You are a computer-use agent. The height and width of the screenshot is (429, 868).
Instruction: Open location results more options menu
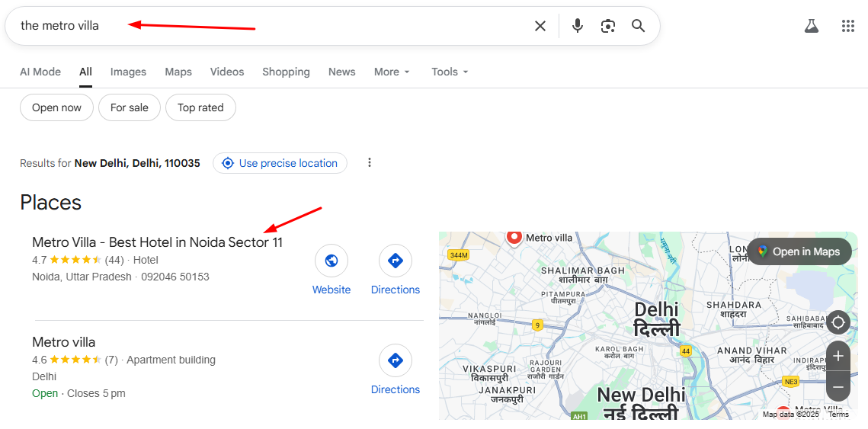[370, 162]
